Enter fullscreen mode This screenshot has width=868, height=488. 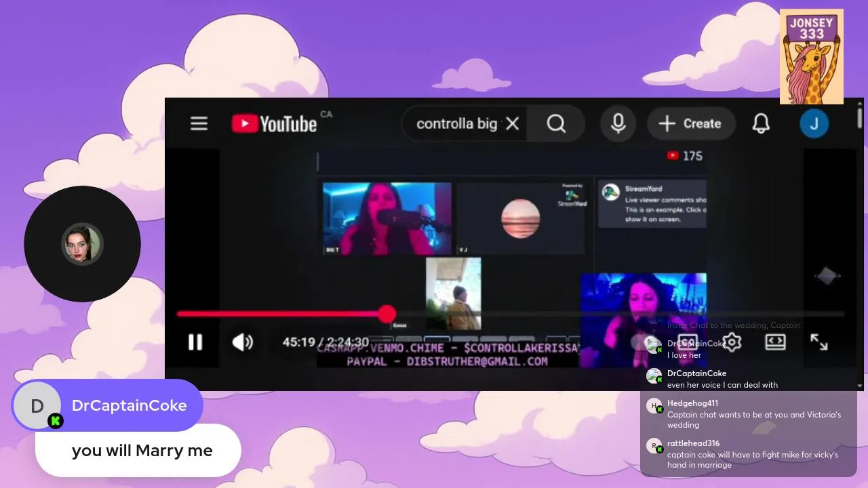click(x=819, y=342)
